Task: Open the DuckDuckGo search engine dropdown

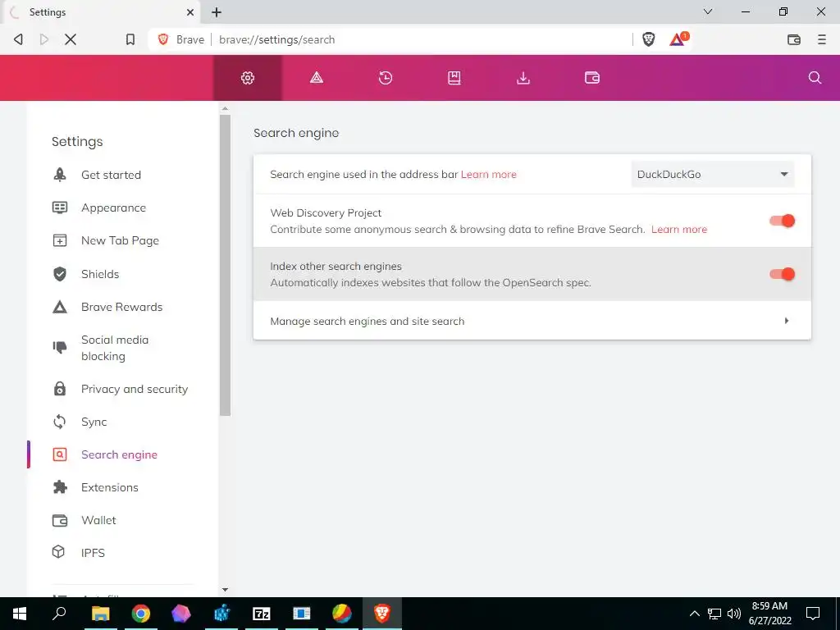Action: (713, 174)
